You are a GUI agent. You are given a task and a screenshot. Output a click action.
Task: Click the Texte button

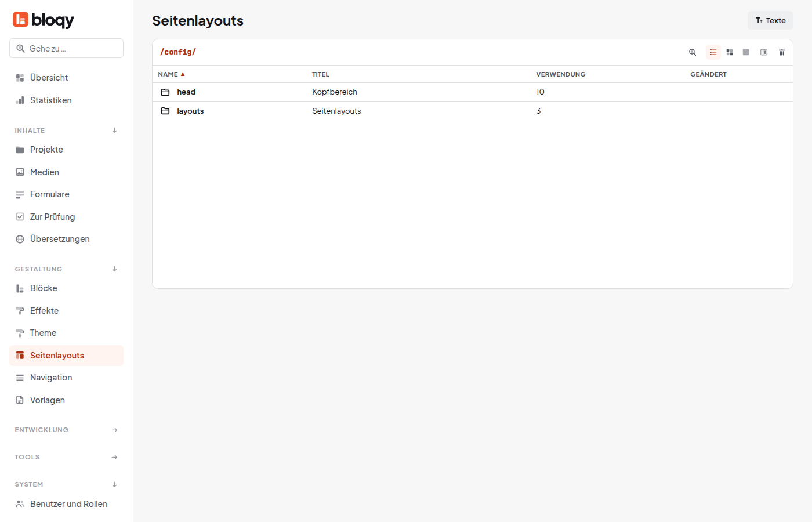[770, 20]
